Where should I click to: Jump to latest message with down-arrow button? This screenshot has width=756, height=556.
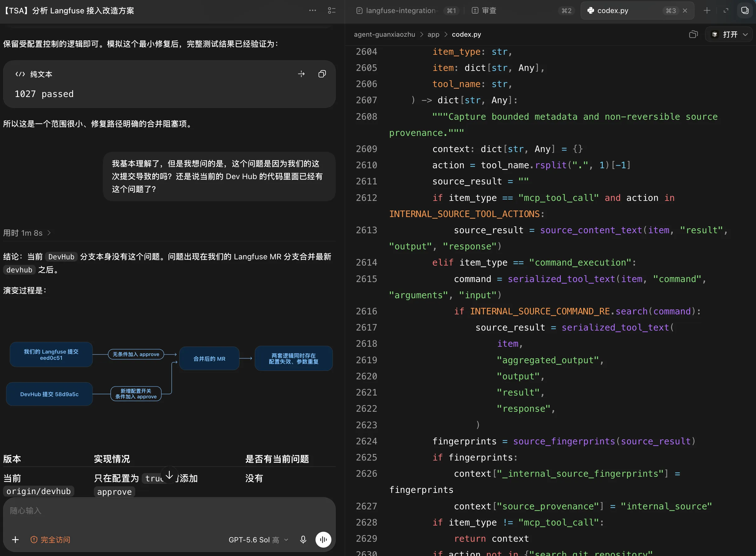pyautogui.click(x=169, y=475)
